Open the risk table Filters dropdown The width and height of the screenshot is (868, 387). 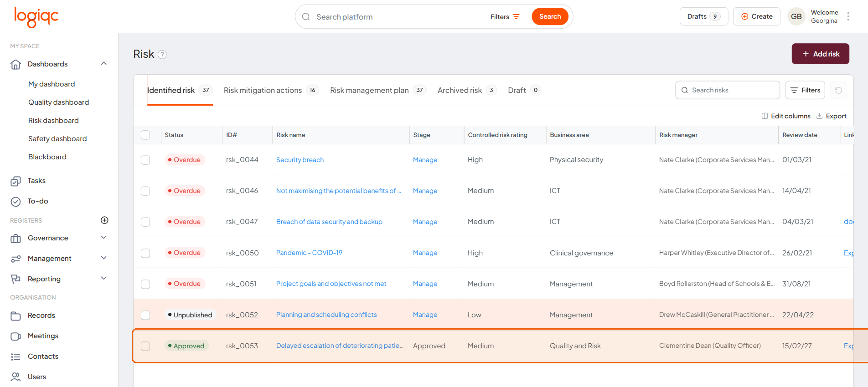[805, 90]
